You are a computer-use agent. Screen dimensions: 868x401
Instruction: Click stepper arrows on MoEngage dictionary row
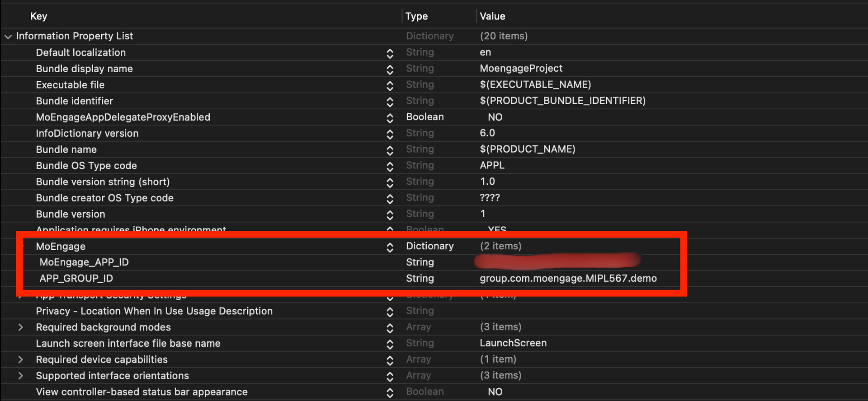390,247
